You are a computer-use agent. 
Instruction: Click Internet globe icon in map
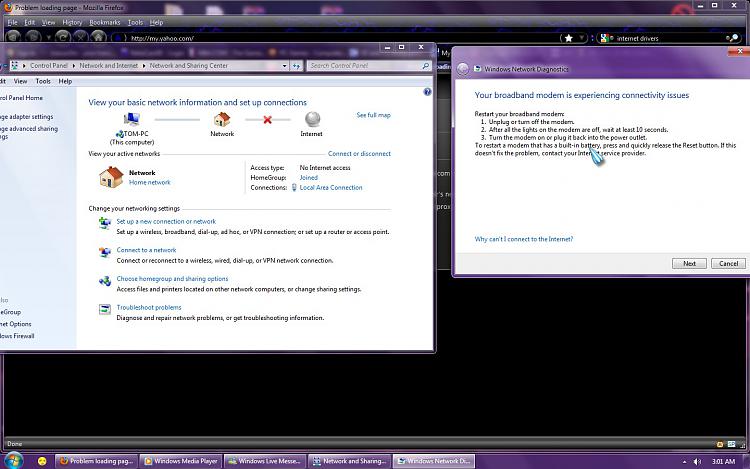pyautogui.click(x=312, y=119)
